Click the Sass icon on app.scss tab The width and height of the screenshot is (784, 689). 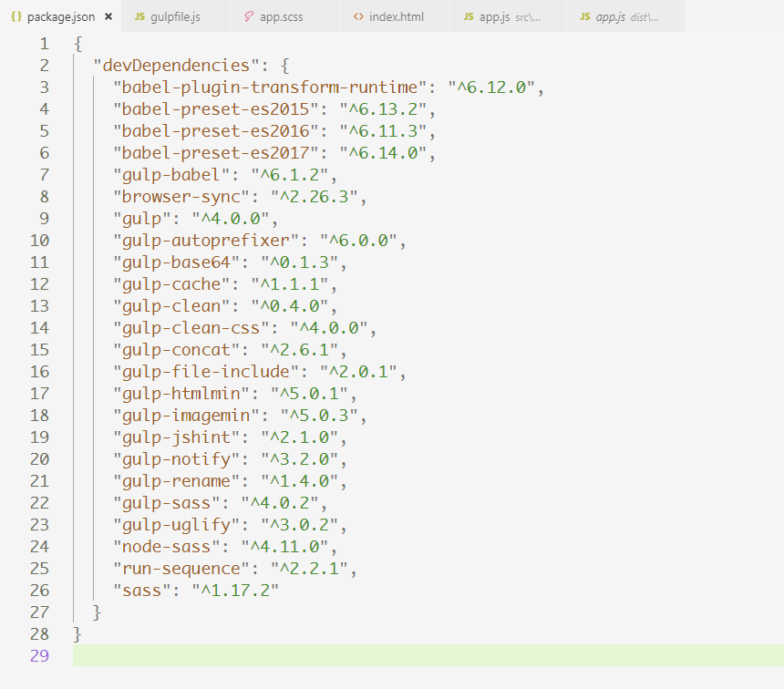(x=249, y=16)
